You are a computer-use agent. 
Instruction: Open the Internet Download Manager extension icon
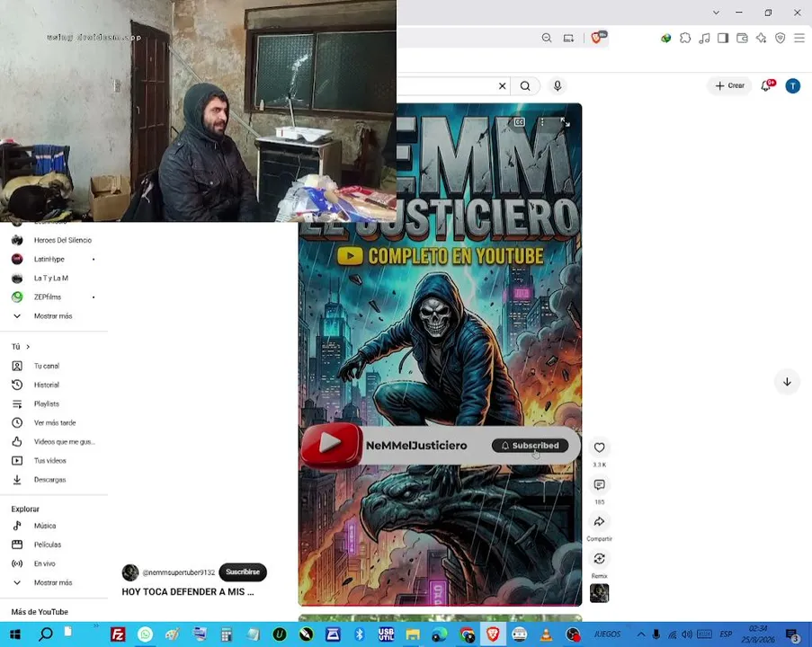[x=666, y=39]
